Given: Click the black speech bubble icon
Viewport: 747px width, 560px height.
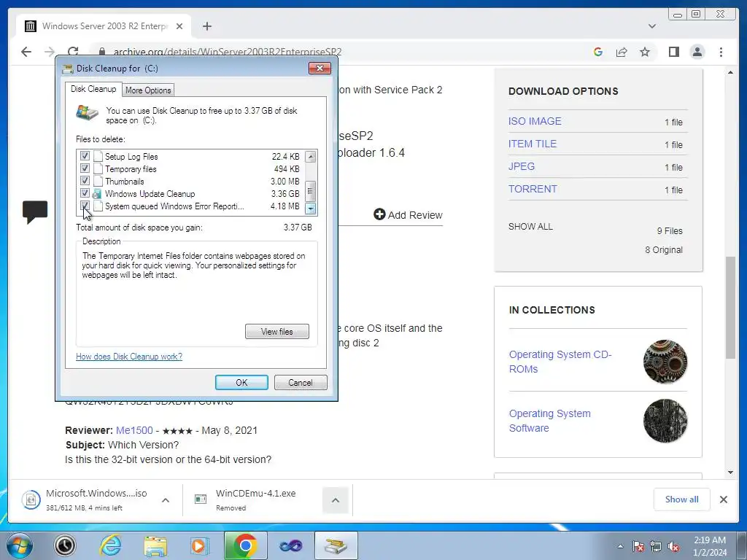Looking at the screenshot, I should 35,212.
